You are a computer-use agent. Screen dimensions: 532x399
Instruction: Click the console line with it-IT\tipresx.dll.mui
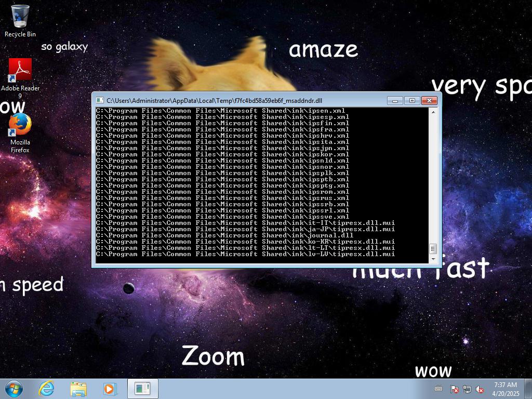point(246,223)
